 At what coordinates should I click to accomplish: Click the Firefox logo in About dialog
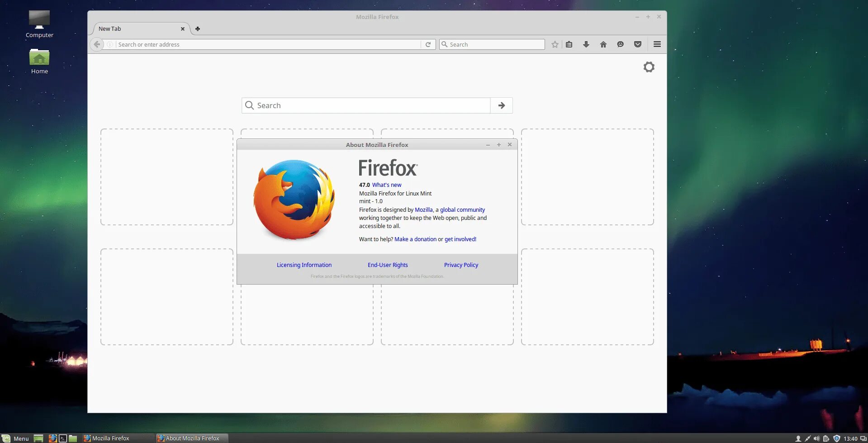(x=294, y=199)
